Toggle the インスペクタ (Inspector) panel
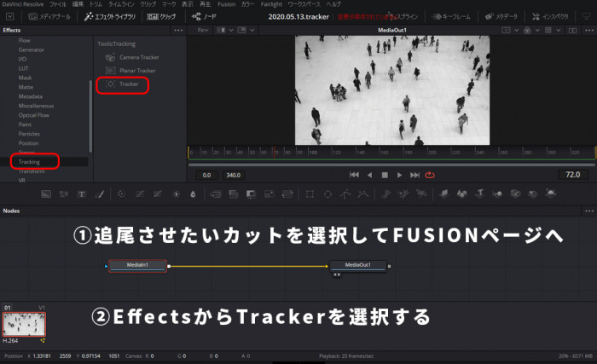Image resolution: width=597 pixels, height=364 pixels. pyautogui.click(x=550, y=17)
